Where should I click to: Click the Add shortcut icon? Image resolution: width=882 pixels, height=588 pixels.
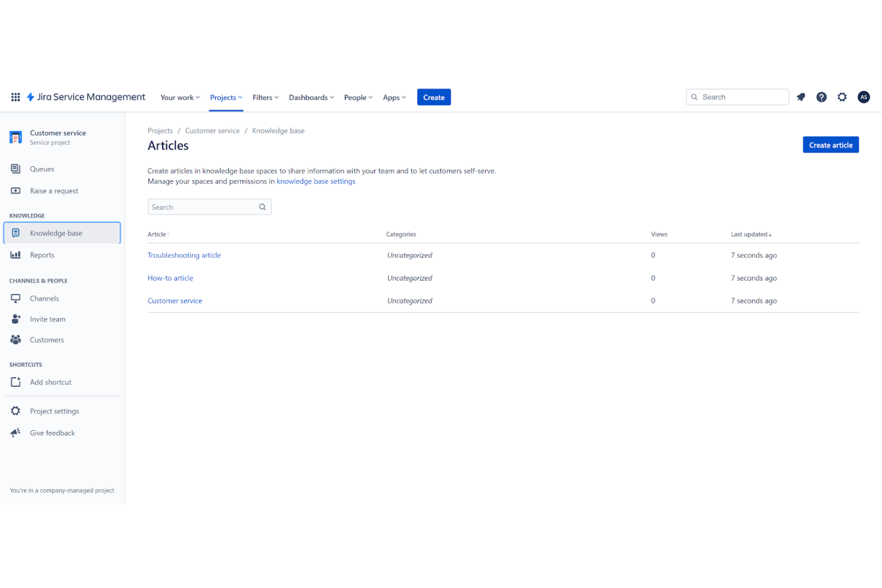[15, 382]
